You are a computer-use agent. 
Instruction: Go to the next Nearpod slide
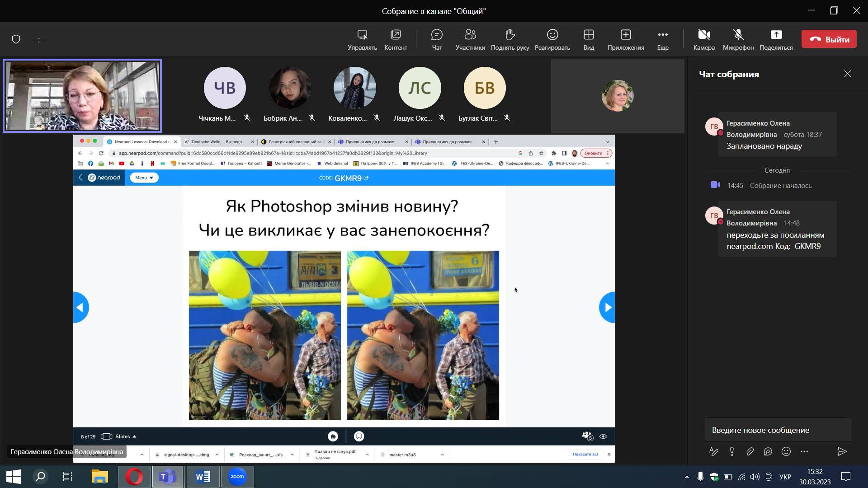click(607, 307)
